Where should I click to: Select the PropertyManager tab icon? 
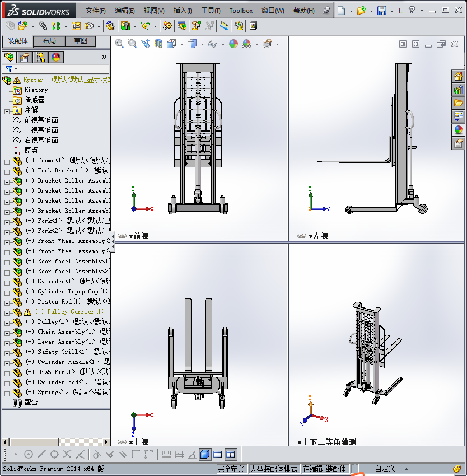coord(25,57)
